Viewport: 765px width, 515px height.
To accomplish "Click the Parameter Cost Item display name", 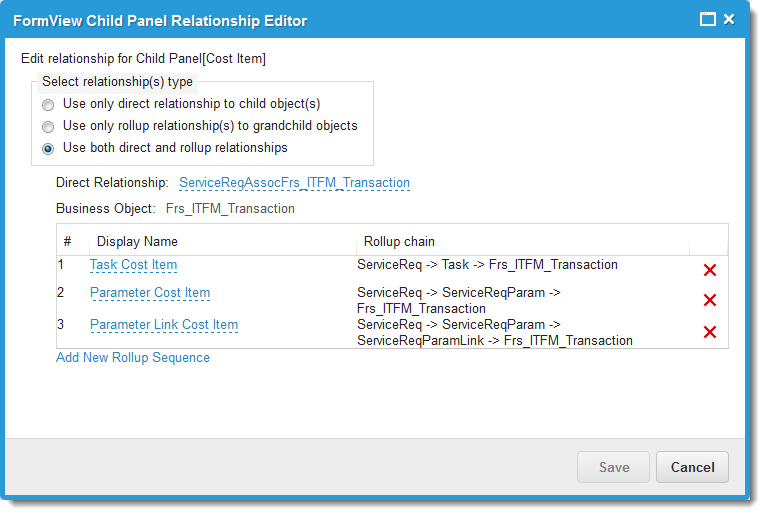I will click(150, 293).
